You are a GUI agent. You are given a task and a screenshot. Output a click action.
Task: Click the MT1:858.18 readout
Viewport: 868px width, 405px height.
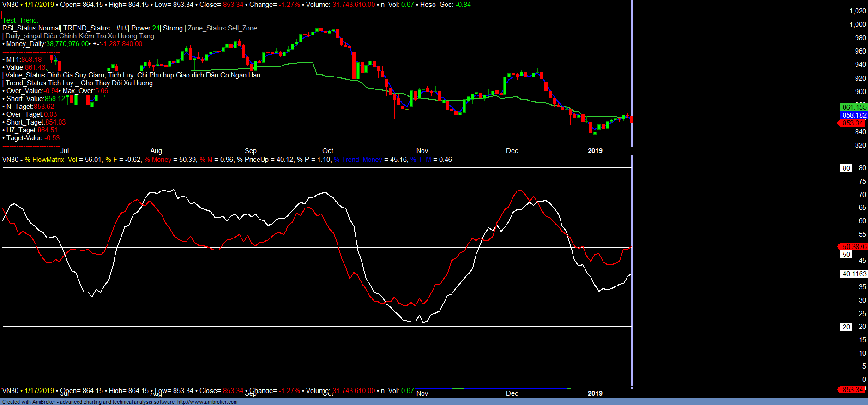point(24,60)
